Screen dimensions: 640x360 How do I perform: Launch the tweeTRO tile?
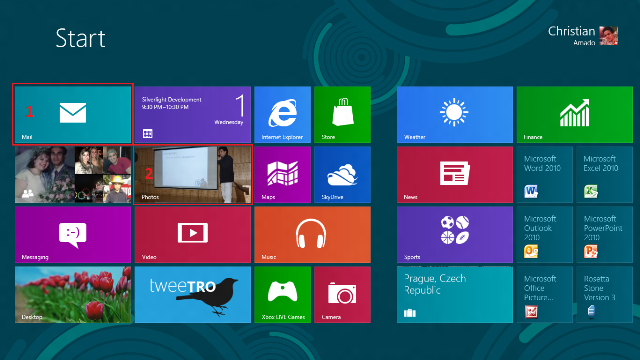[193, 295]
